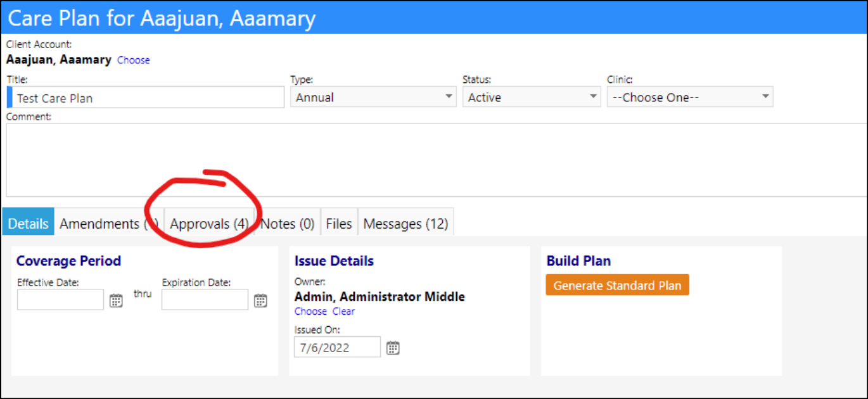Click the Generate Standard Plan button
The image size is (868, 399).
pyautogui.click(x=617, y=285)
